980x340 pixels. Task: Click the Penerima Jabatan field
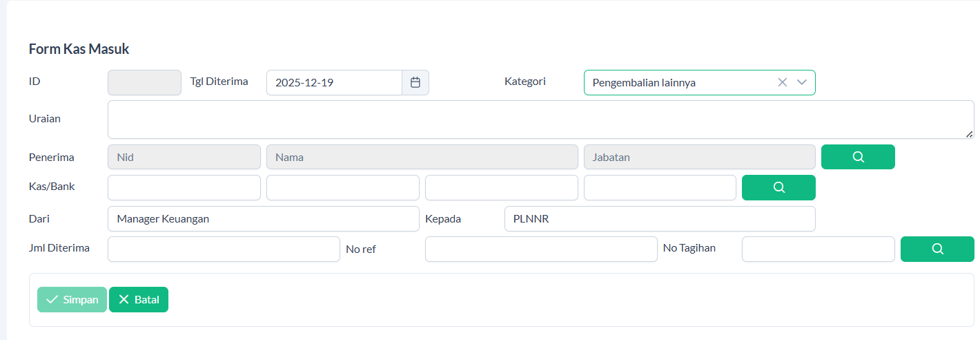click(699, 157)
